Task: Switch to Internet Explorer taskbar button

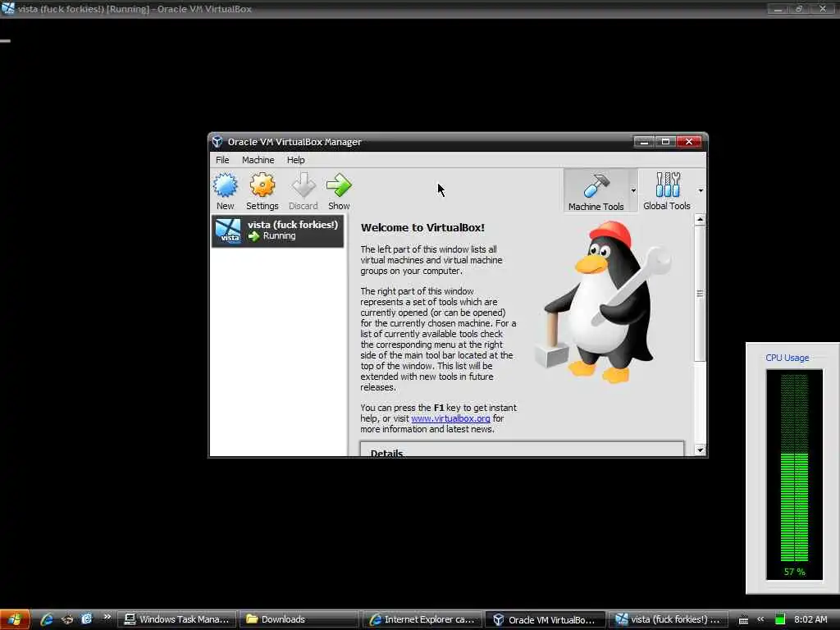Action: (421, 620)
